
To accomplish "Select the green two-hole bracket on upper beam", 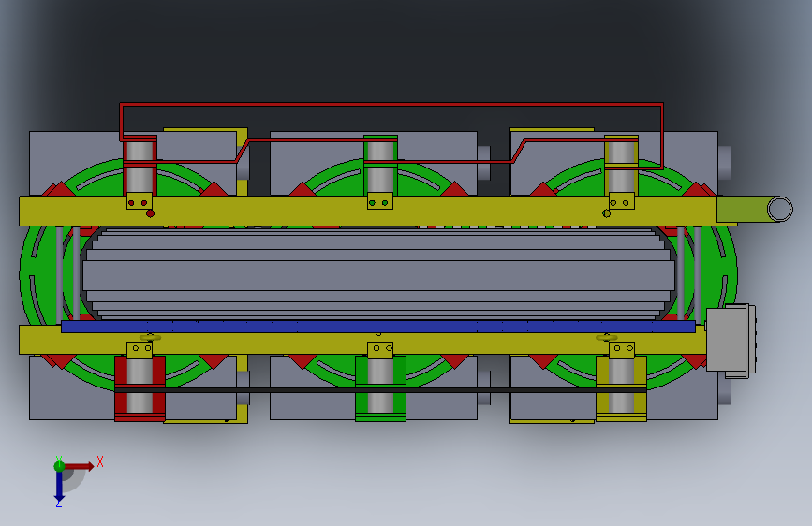I will pos(380,201).
